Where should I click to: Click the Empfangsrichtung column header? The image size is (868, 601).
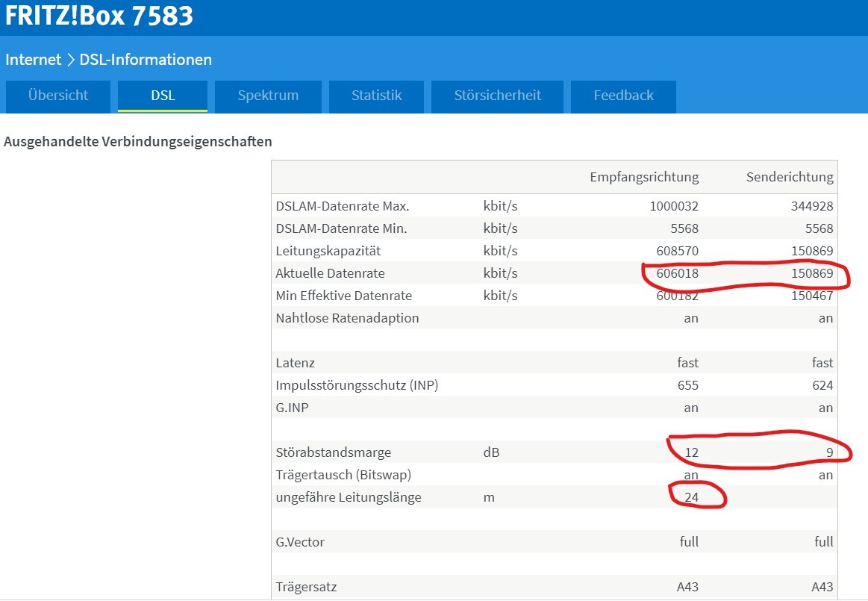click(x=644, y=177)
